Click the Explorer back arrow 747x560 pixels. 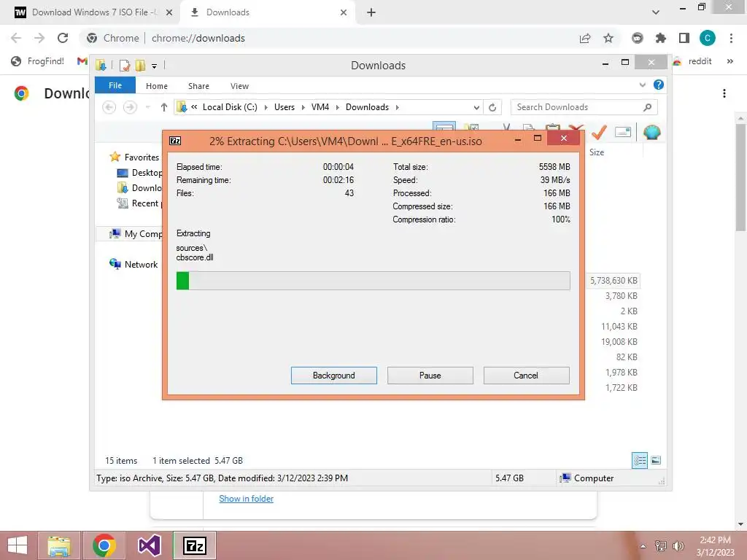(109, 107)
